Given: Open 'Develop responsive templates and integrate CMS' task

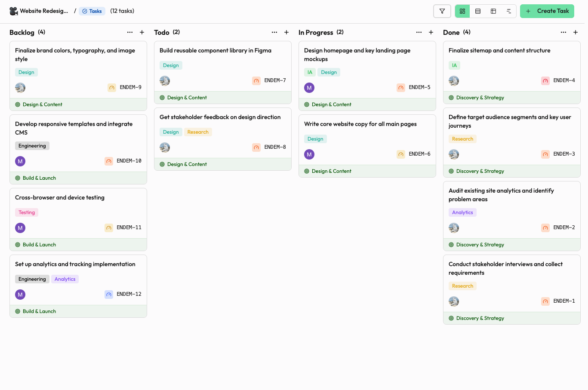Looking at the screenshot, I should (x=74, y=128).
